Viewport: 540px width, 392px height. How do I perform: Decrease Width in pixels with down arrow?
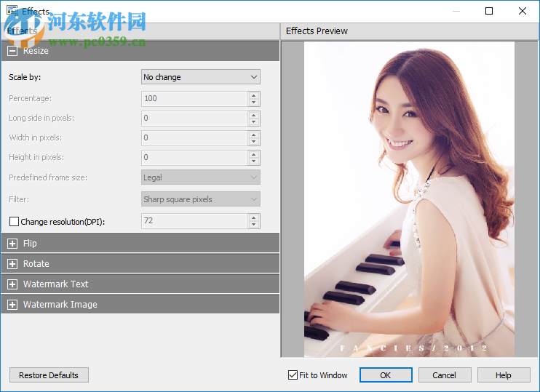click(254, 141)
